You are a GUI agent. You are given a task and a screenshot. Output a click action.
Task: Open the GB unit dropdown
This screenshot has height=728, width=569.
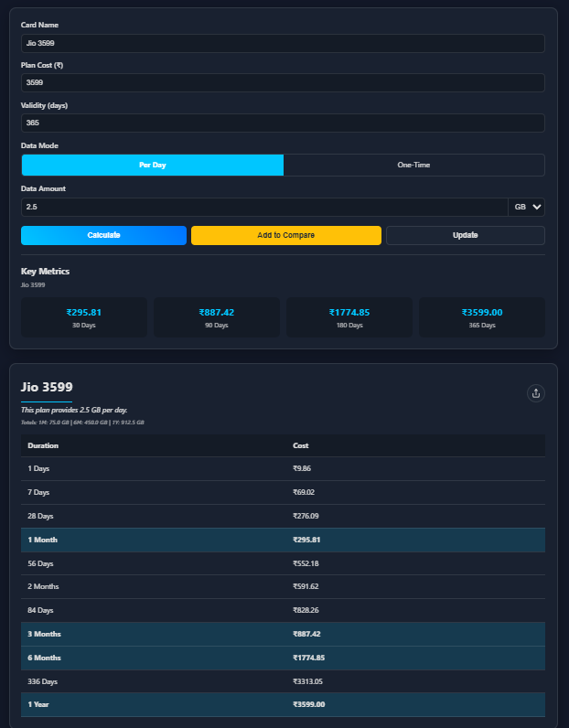[526, 207]
